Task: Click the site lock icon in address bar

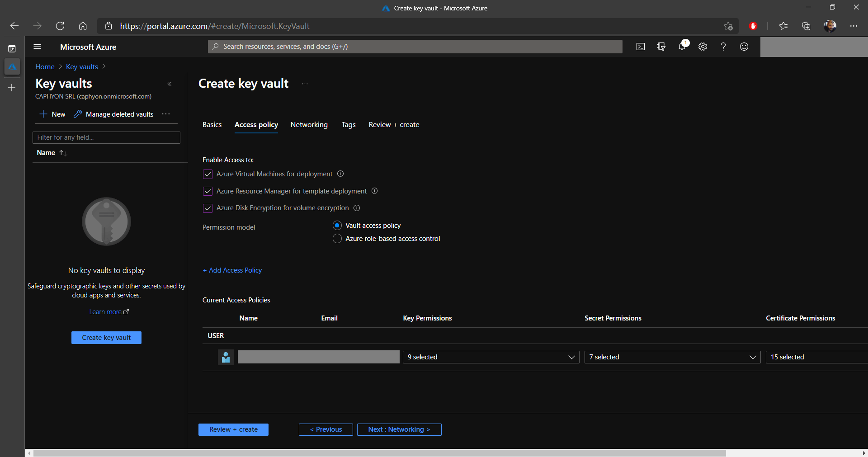Action: (108, 26)
